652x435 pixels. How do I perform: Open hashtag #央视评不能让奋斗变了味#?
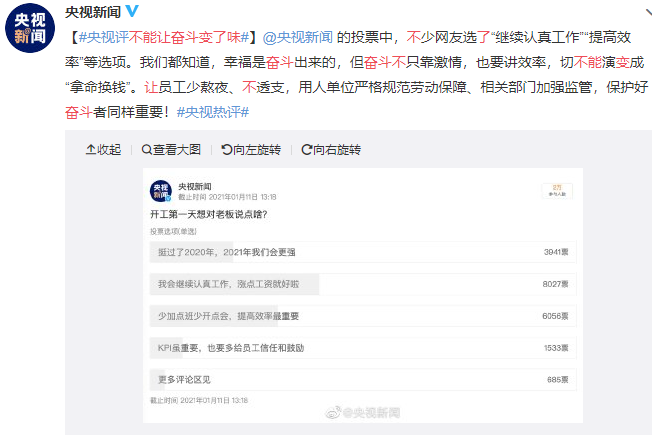coord(163,37)
